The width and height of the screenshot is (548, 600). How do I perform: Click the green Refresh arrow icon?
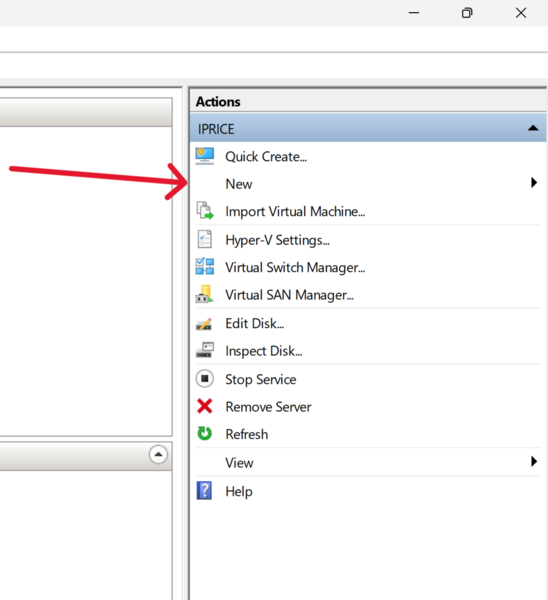tap(205, 434)
